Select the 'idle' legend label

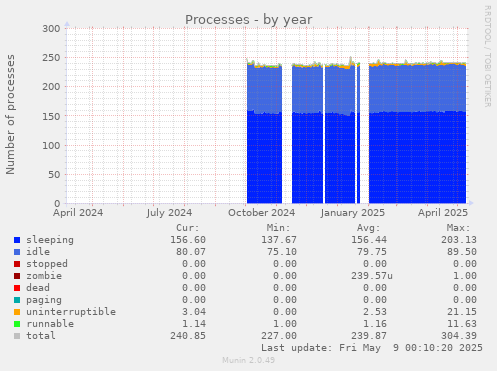[x=38, y=252]
